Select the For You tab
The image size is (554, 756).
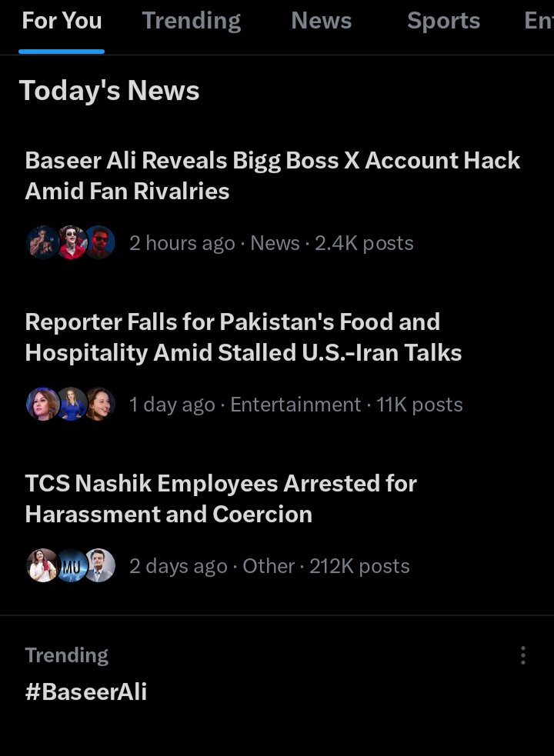pos(62,21)
